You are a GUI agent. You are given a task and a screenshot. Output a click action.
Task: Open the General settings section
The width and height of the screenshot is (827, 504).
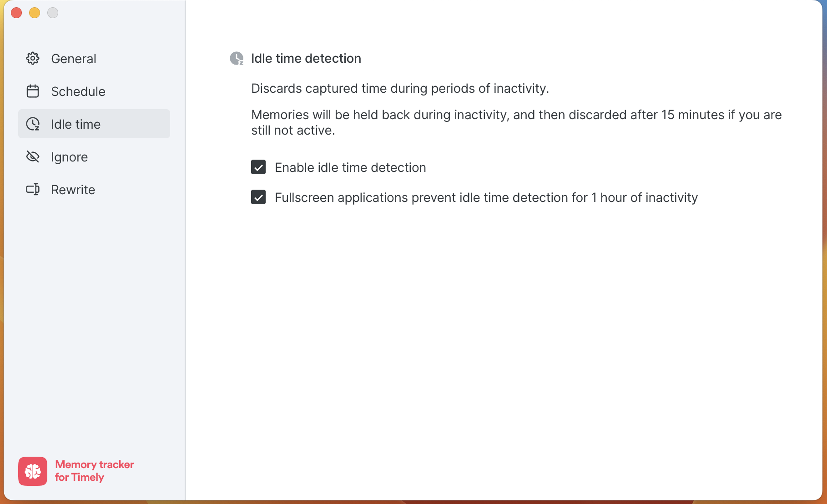coord(73,58)
